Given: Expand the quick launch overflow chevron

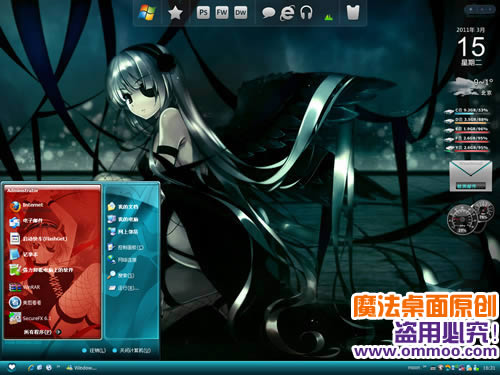Looking at the screenshot, I should click(58, 366).
